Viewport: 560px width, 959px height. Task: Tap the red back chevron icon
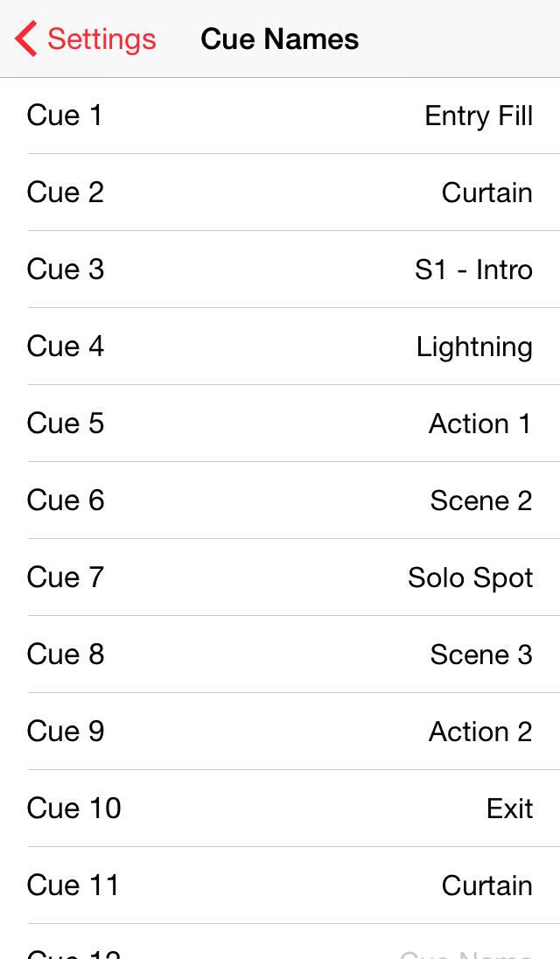click(25, 39)
